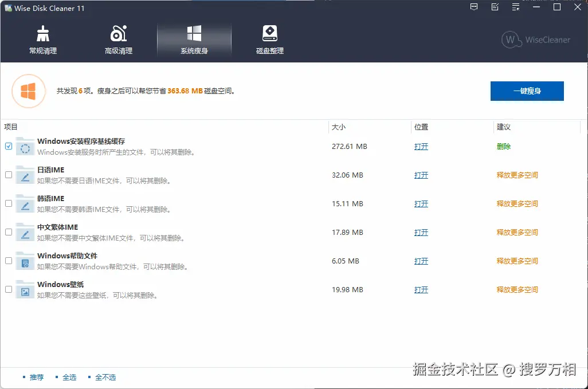Viewport: 588px width, 389px height.
Task: Check the Windows壁纸 checkbox
Action: coord(9,289)
